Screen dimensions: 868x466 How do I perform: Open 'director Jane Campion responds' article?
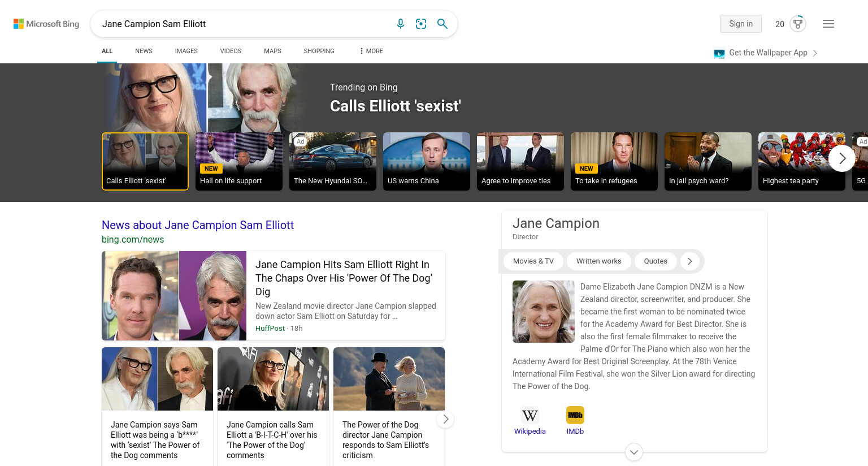[386, 439]
